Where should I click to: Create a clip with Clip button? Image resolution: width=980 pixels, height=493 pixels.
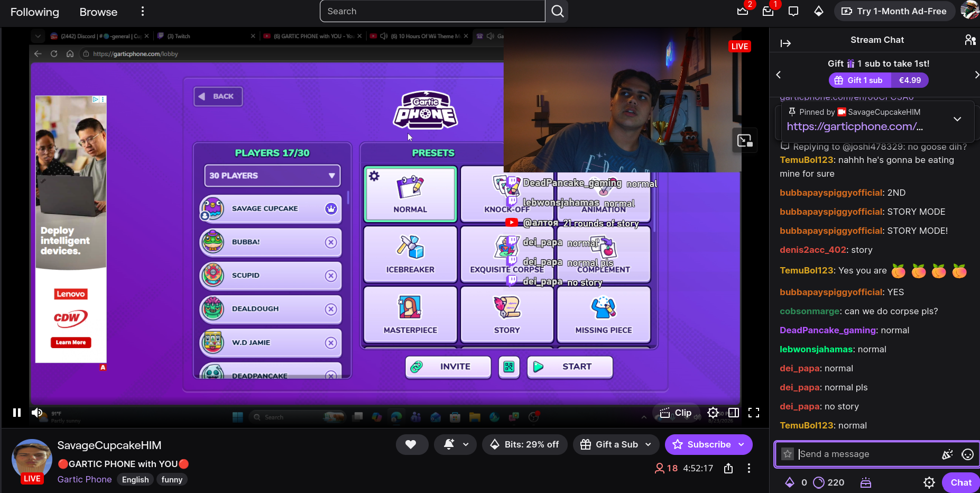coord(676,413)
